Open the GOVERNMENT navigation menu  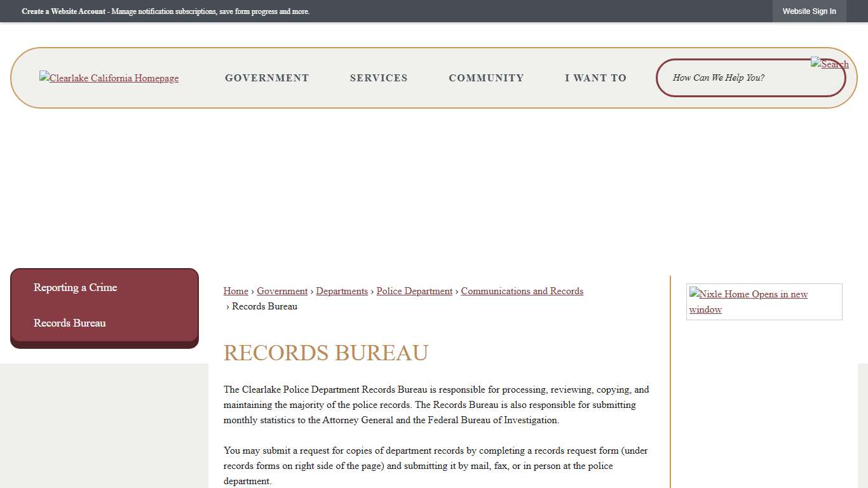click(267, 78)
